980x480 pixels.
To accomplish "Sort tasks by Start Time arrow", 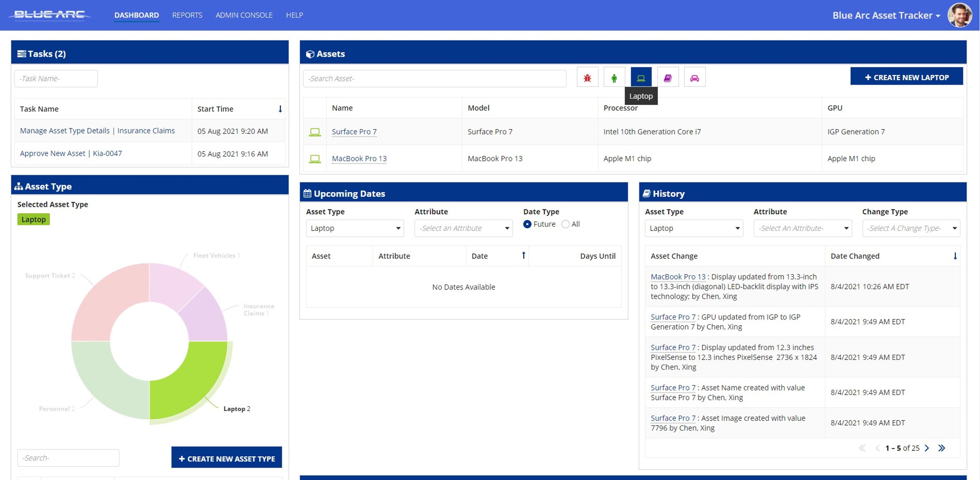I will [280, 109].
